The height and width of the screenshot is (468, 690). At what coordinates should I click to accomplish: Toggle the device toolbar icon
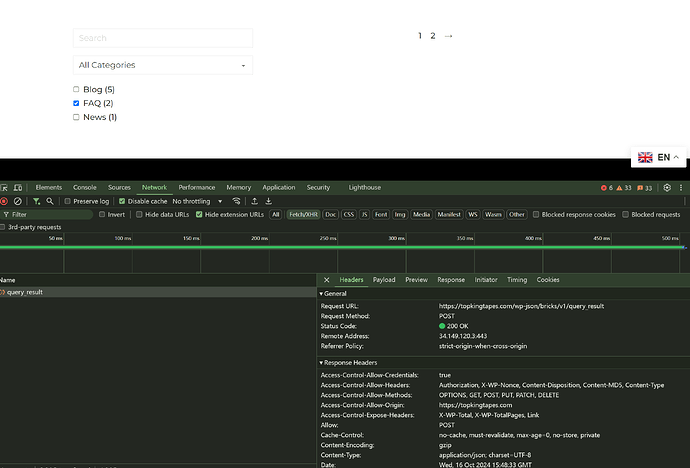click(x=18, y=188)
